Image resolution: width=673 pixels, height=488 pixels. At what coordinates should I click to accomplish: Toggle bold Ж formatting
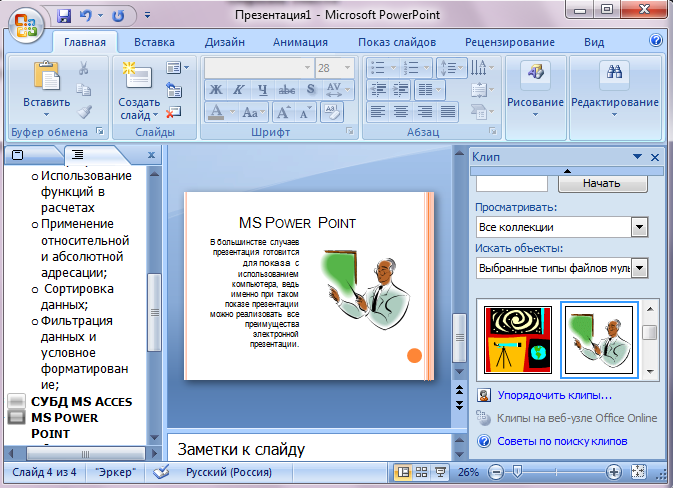click(216, 90)
